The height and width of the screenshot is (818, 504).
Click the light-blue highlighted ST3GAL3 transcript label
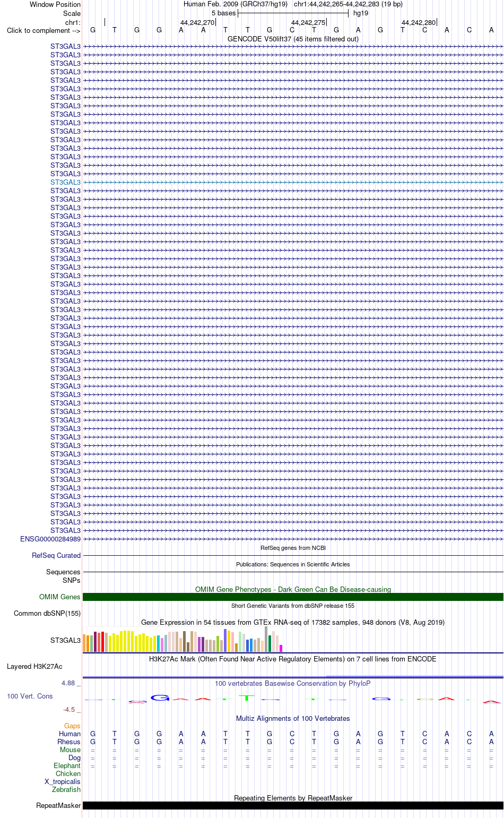pos(65,182)
